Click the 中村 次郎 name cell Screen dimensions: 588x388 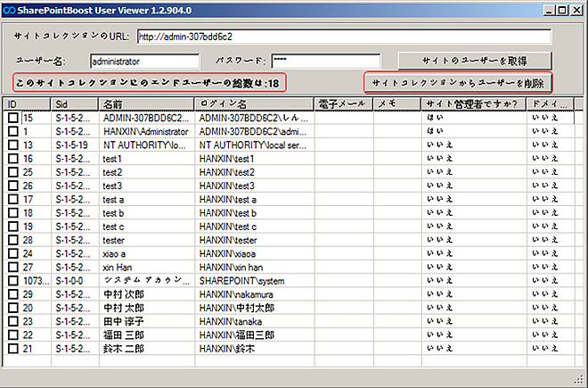click(x=147, y=294)
